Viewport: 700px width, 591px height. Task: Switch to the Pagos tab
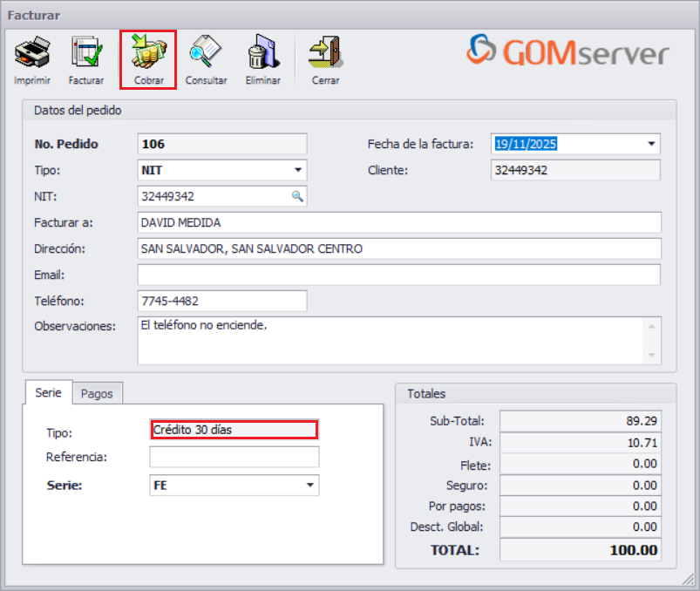97,393
